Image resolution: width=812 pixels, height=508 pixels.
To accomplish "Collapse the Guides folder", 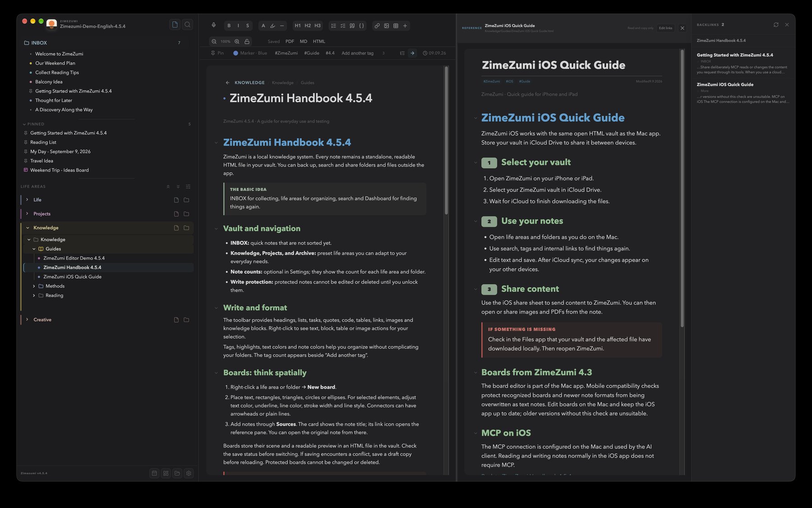I will [x=34, y=249].
